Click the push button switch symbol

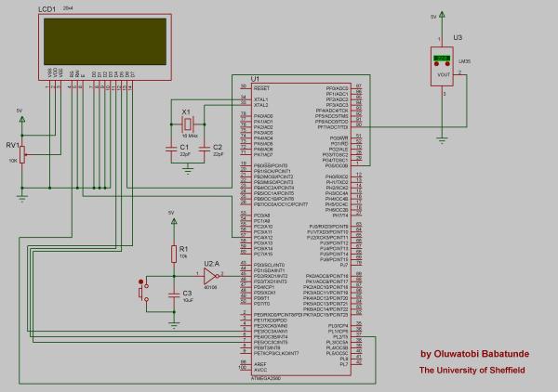(x=143, y=292)
